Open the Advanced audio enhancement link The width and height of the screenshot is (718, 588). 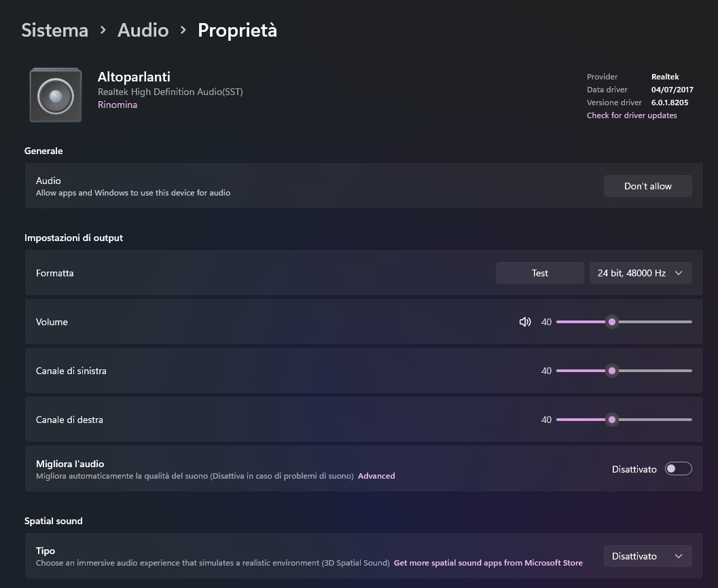(x=376, y=476)
